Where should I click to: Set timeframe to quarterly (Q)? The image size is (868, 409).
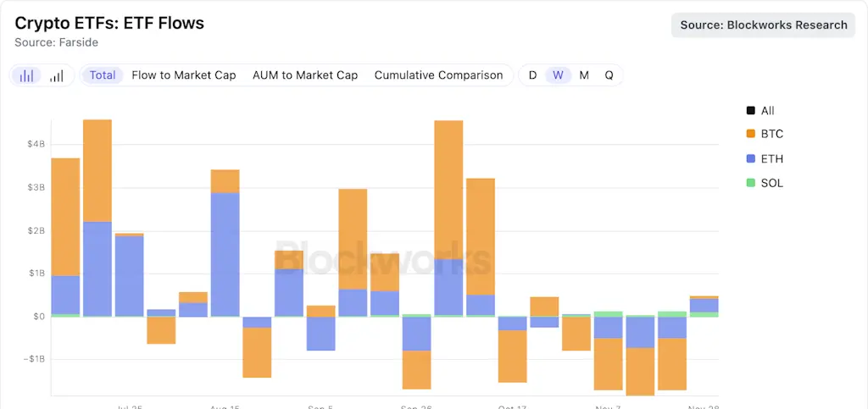click(609, 75)
